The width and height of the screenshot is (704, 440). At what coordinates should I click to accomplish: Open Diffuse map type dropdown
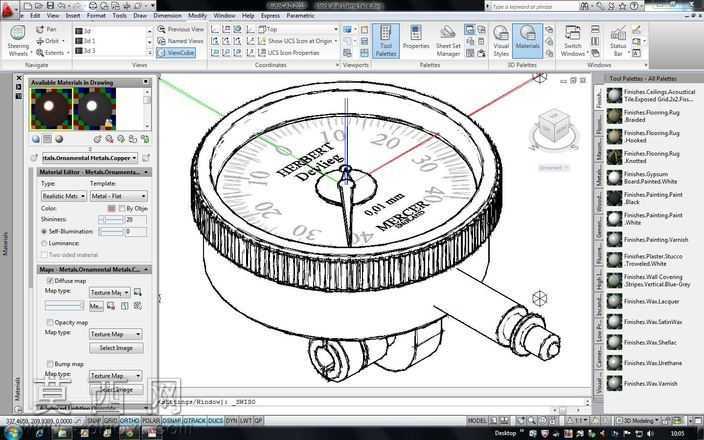pos(110,293)
